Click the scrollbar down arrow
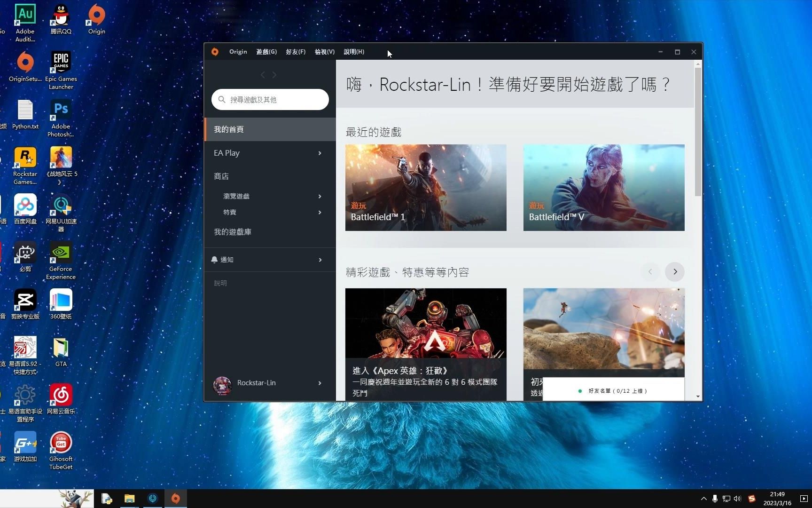This screenshot has width=812, height=508. 698,397
